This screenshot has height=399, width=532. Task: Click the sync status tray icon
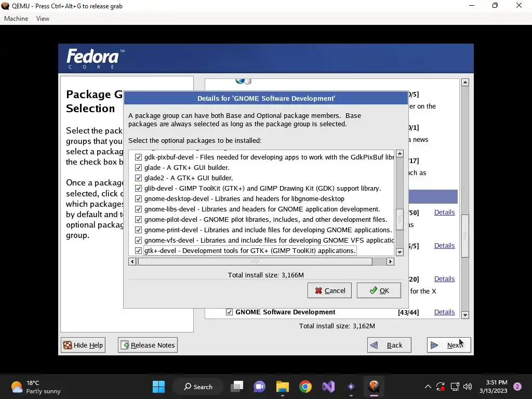[441, 387]
